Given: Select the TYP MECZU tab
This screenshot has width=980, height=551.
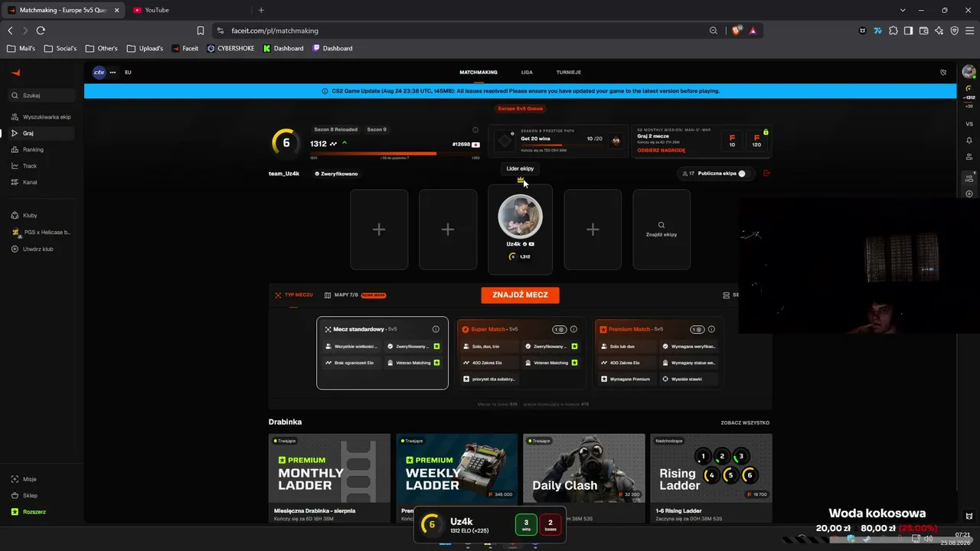Looking at the screenshot, I should pyautogui.click(x=294, y=295).
